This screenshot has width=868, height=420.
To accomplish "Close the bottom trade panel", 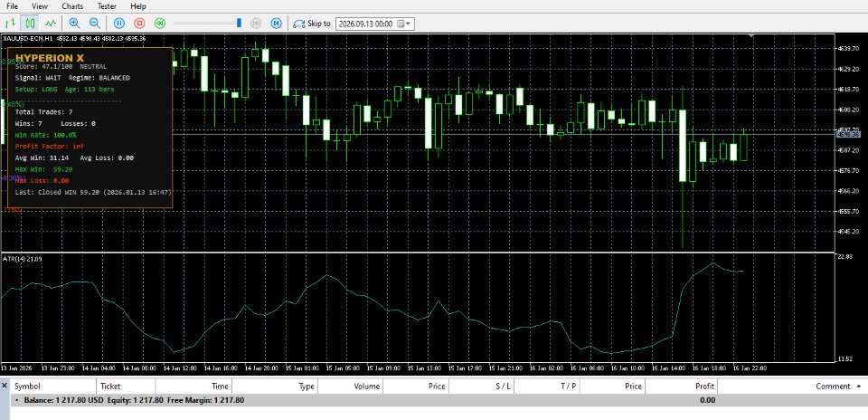I will pyautogui.click(x=5, y=385).
